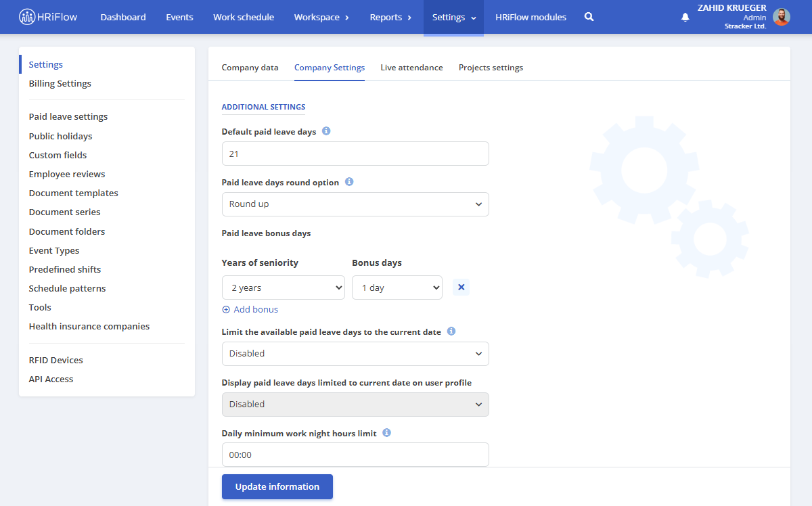Expand the Workspace menu

pyautogui.click(x=321, y=17)
